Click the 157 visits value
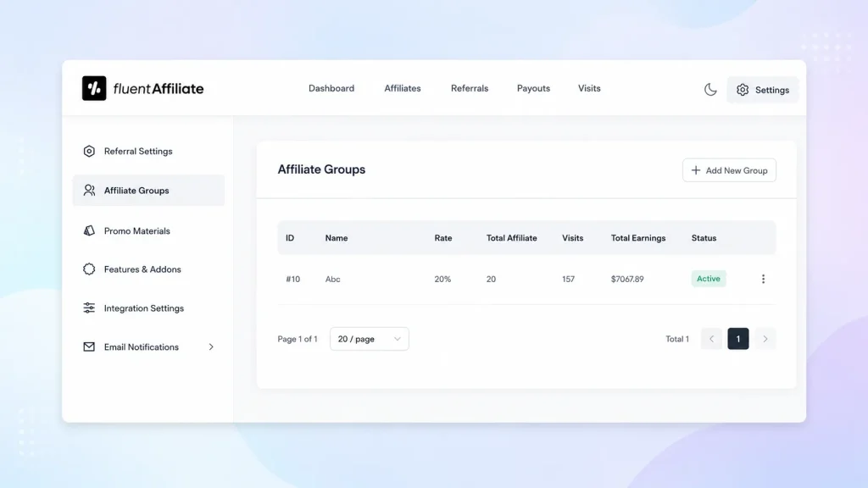The height and width of the screenshot is (488, 868). pos(568,279)
